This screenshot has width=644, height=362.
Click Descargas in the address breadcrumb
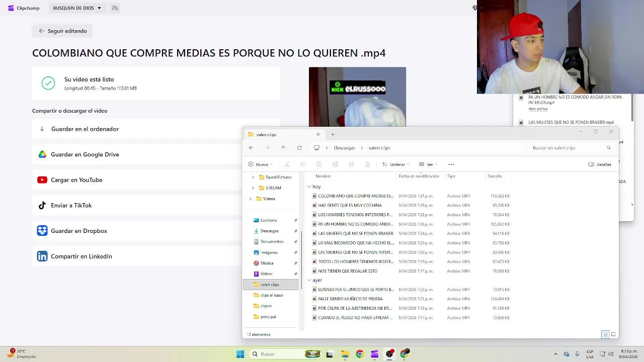tap(344, 148)
